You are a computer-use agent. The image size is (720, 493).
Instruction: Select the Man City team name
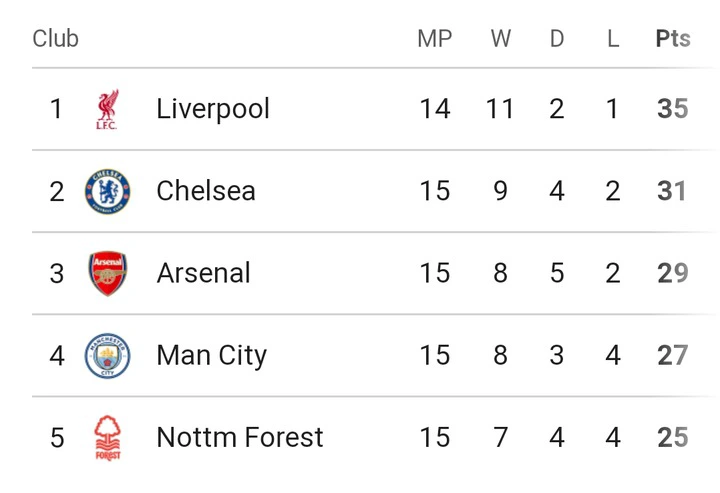(211, 356)
